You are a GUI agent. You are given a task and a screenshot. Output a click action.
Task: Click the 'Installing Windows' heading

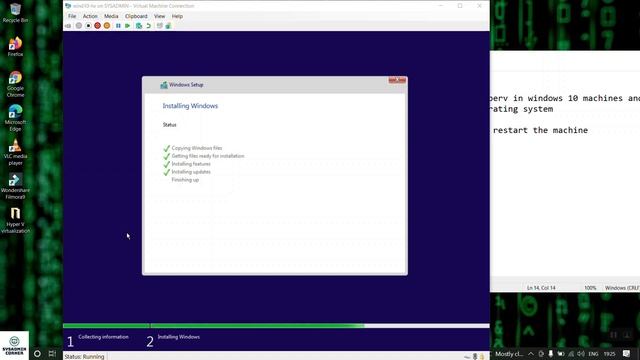tap(190, 106)
